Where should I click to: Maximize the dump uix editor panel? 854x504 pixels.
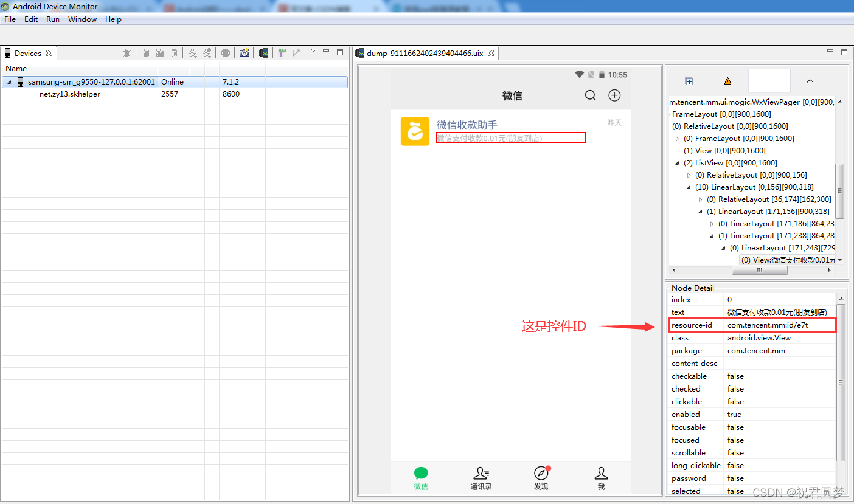[844, 52]
